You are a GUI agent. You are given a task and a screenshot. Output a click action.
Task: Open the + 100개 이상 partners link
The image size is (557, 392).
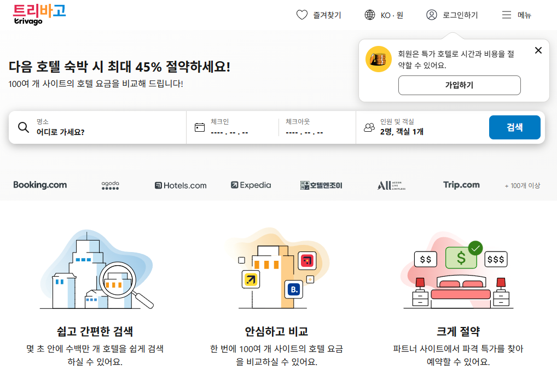click(x=523, y=185)
